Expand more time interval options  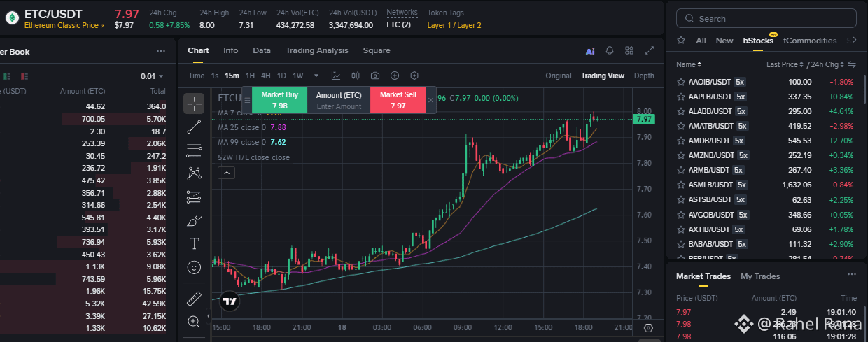[316, 76]
